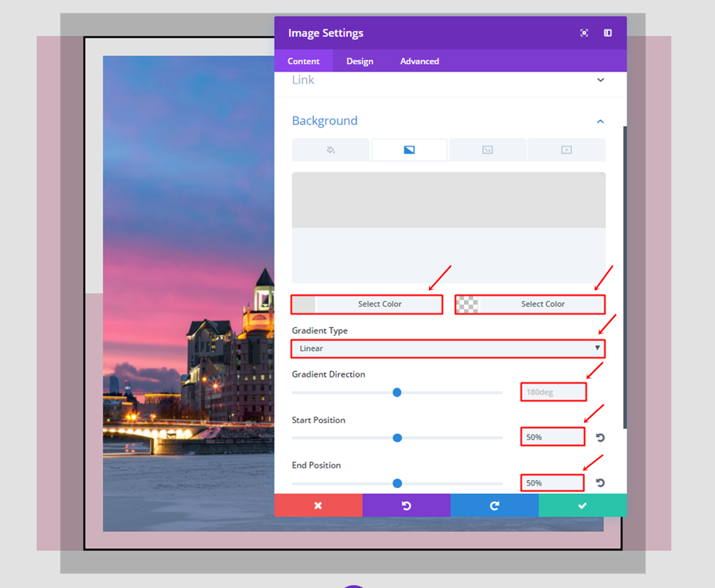The image size is (715, 588).
Task: Discard changes with the red X button
Action: click(318, 505)
